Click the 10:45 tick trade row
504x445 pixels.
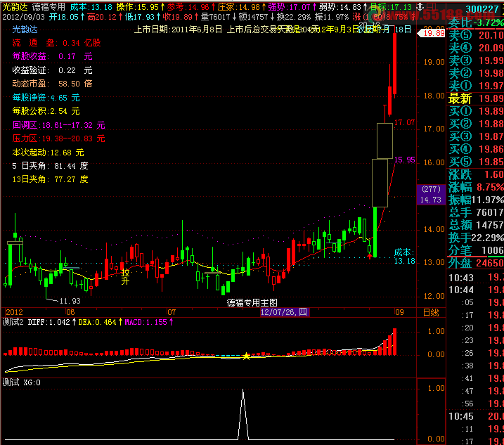[x=476, y=416]
